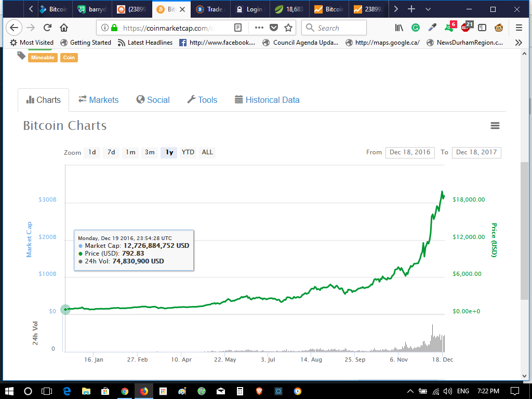Switch to the Social tab
The width and height of the screenshot is (532, 399).
pos(153,100)
